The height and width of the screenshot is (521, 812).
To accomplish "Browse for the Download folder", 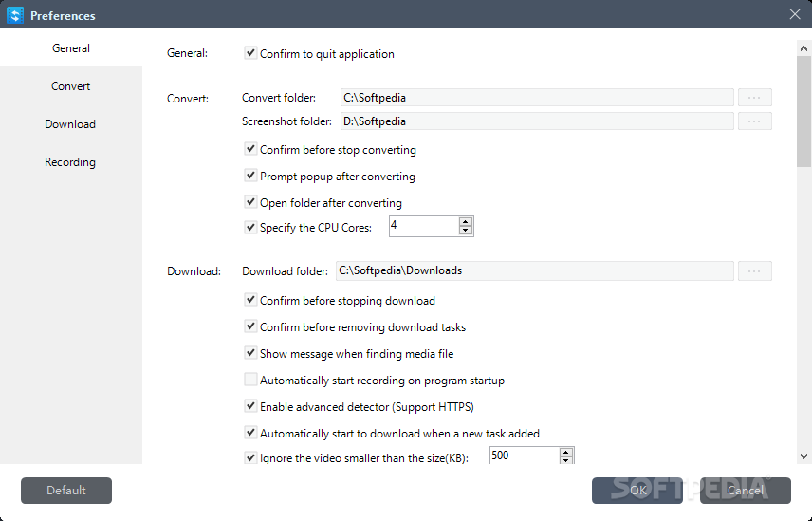I will (x=754, y=270).
